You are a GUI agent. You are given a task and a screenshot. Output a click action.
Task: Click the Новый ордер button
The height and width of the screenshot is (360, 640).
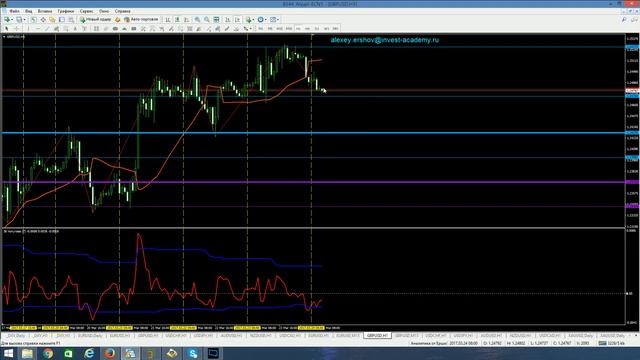pos(95,20)
